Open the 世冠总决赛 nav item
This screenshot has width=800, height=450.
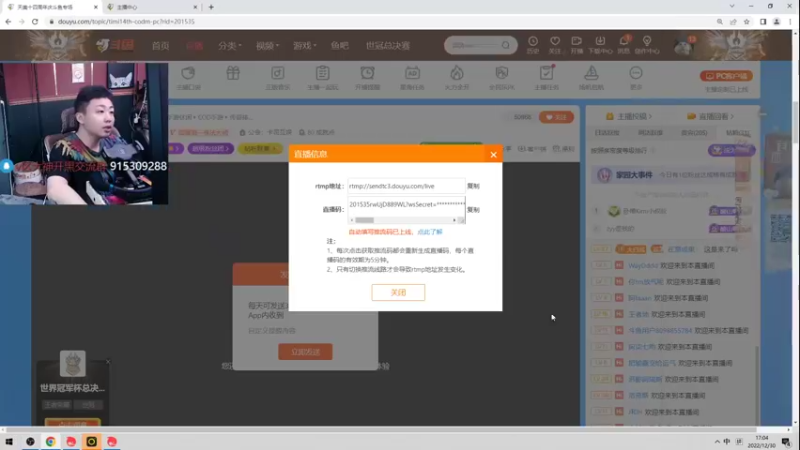pyautogui.click(x=388, y=45)
